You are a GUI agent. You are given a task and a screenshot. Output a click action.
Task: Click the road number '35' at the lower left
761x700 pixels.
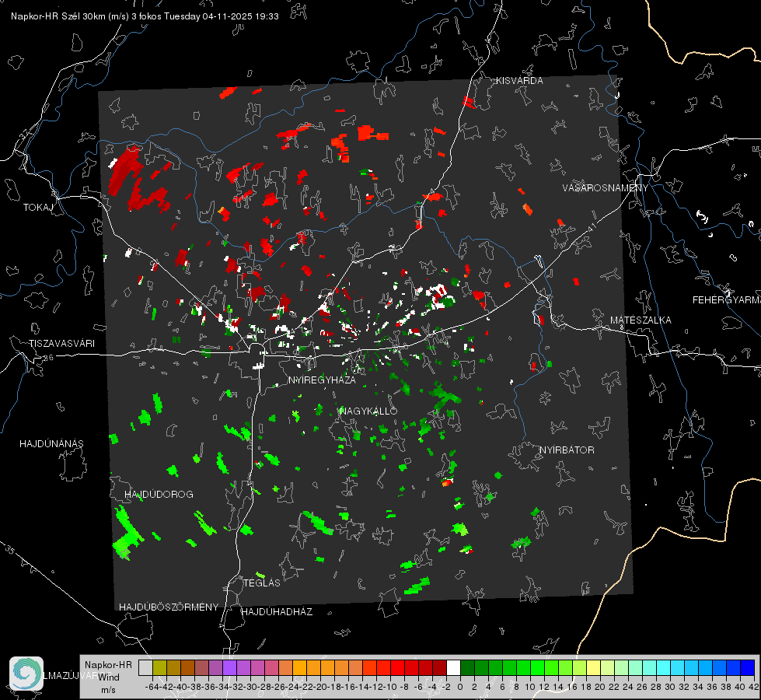[9, 550]
